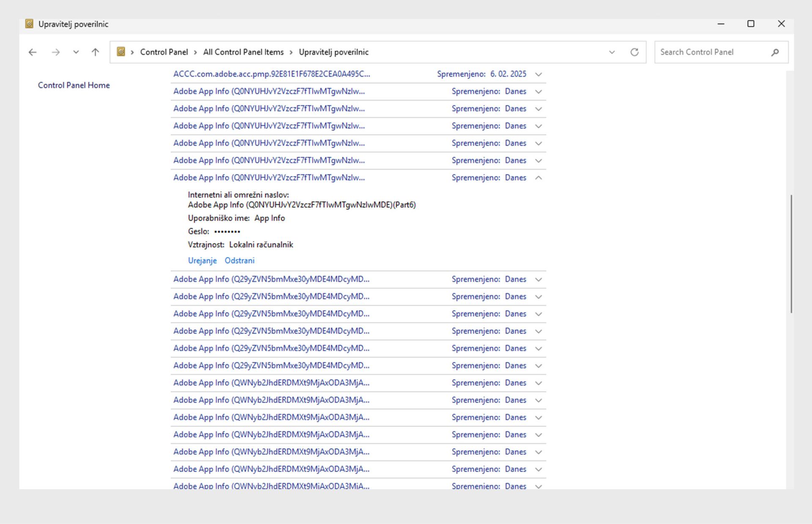Viewport: 812px width, 524px height.
Task: Select Control Panel breadcrumb item
Action: click(x=164, y=52)
